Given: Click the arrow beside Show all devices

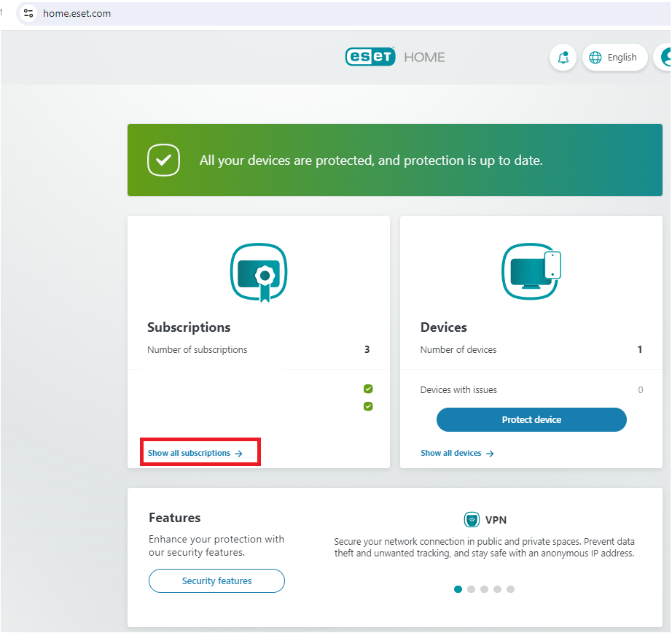Looking at the screenshot, I should click(491, 454).
